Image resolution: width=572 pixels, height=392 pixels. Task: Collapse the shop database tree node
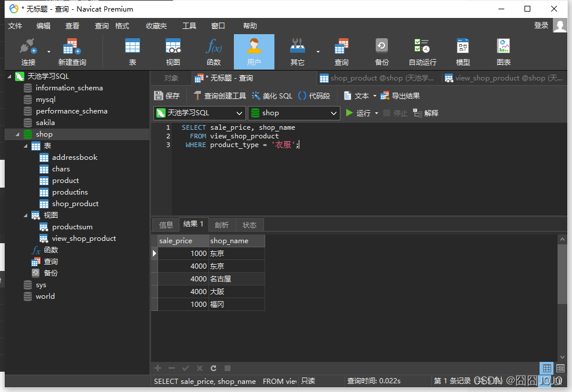(x=17, y=134)
